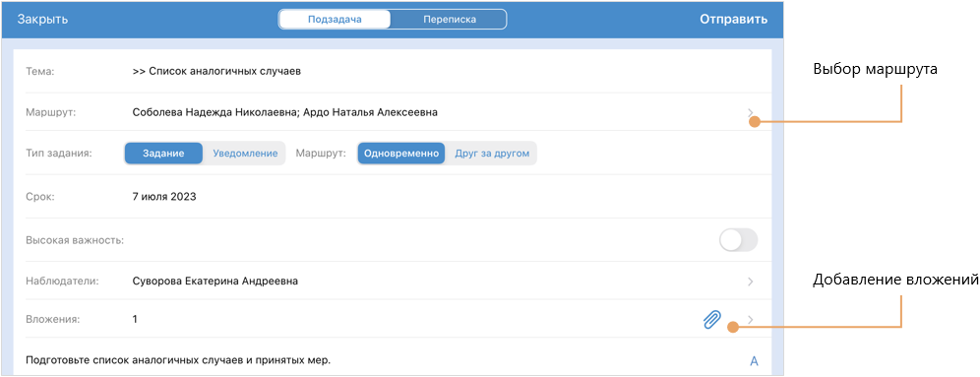
Task: Expand the Наблюдатели row chevron
Action: pyautogui.click(x=750, y=282)
